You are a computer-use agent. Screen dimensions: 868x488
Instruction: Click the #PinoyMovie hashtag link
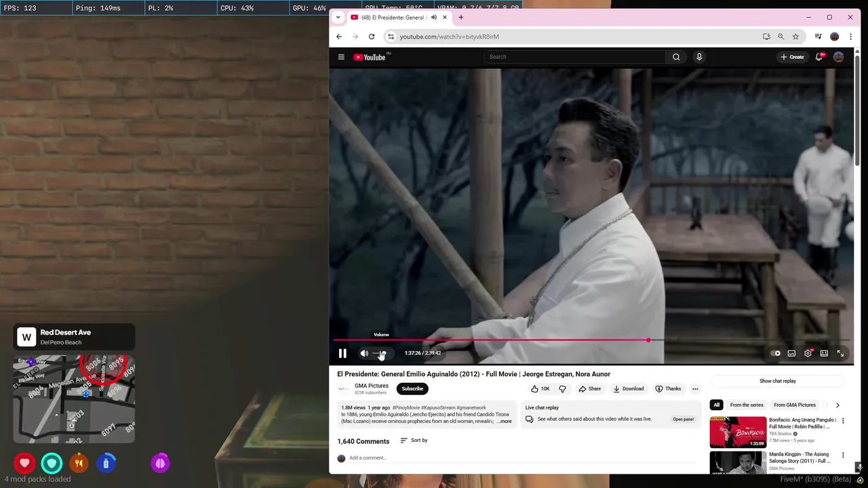406,408
